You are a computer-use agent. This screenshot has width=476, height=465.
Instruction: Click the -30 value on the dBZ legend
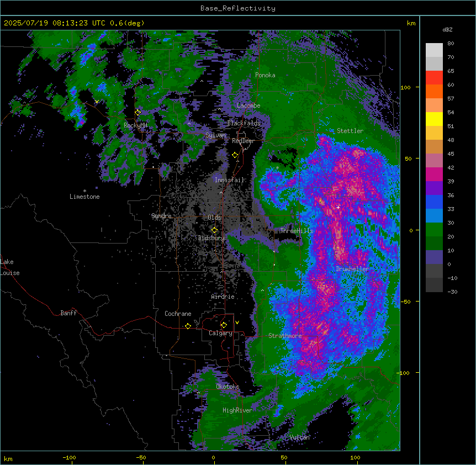452,292
